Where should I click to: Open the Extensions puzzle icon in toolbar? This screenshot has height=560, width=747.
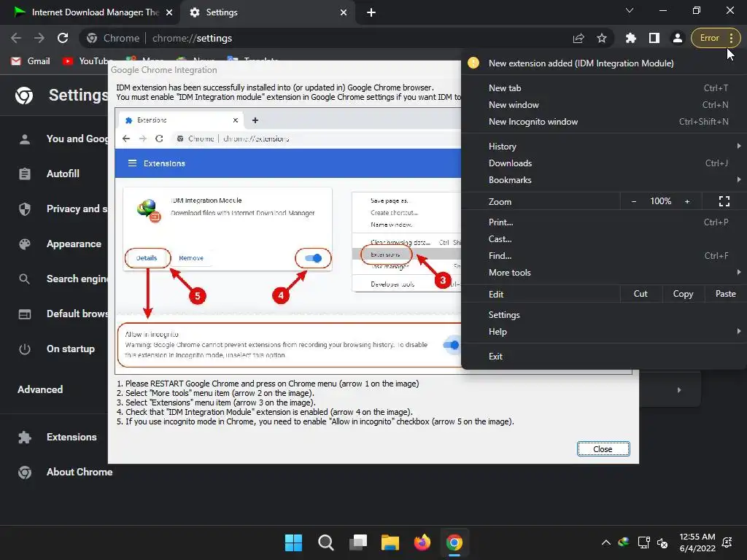click(631, 38)
